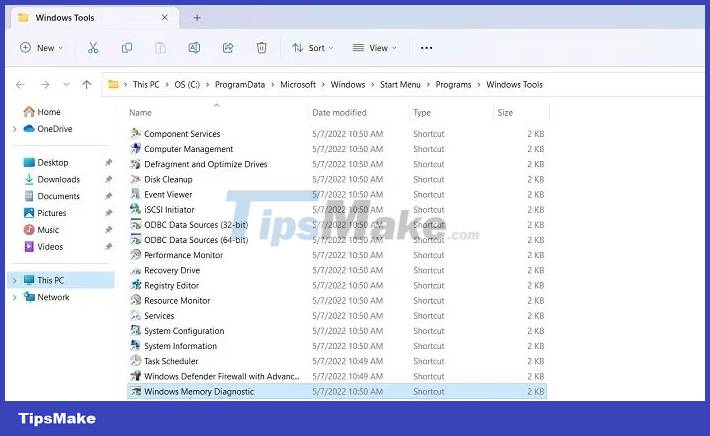This screenshot has height=436, width=710.
Task: Add a new tab with plus button
Action: [x=197, y=18]
